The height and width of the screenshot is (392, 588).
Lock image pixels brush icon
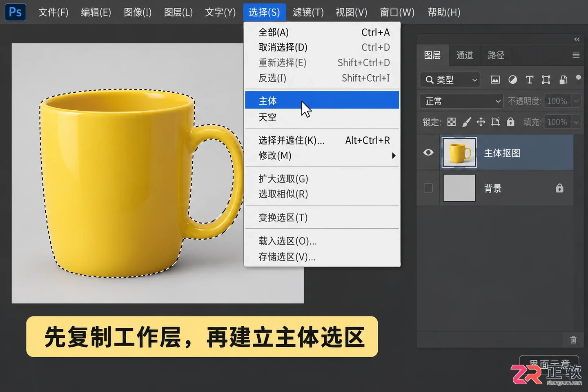click(x=466, y=122)
